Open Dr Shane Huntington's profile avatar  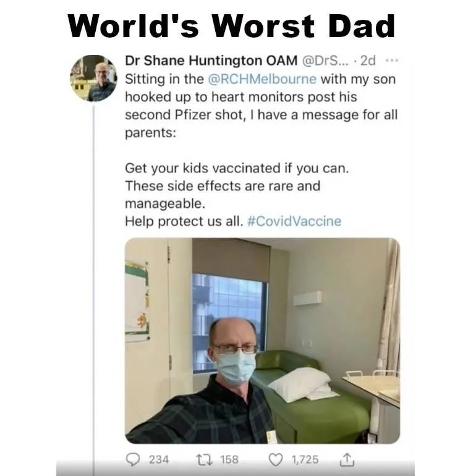coord(93,78)
